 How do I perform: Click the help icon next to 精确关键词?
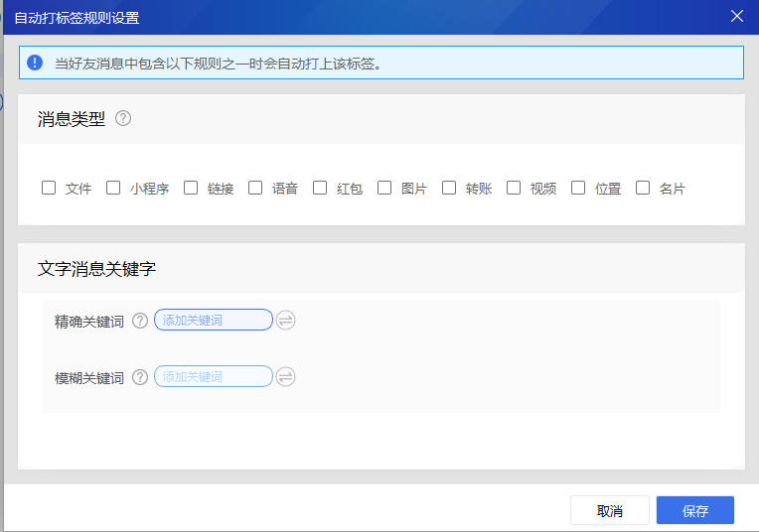[x=140, y=321]
